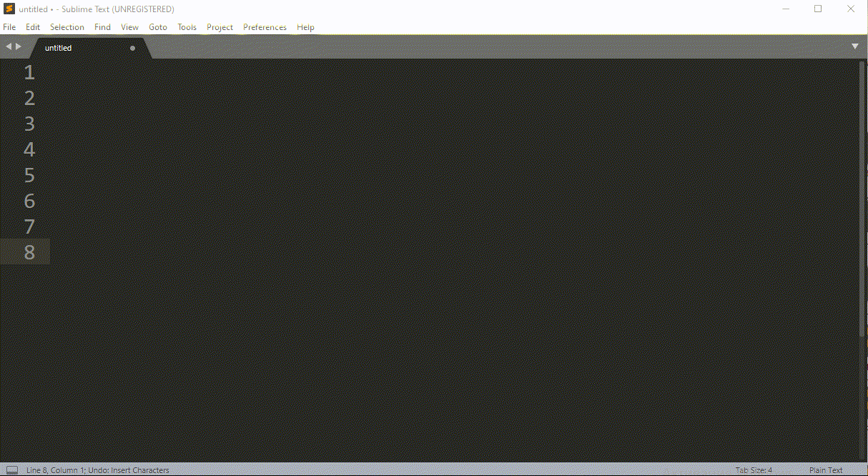
Task: Click the Sublime Text app icon in title bar
Action: [x=9, y=9]
